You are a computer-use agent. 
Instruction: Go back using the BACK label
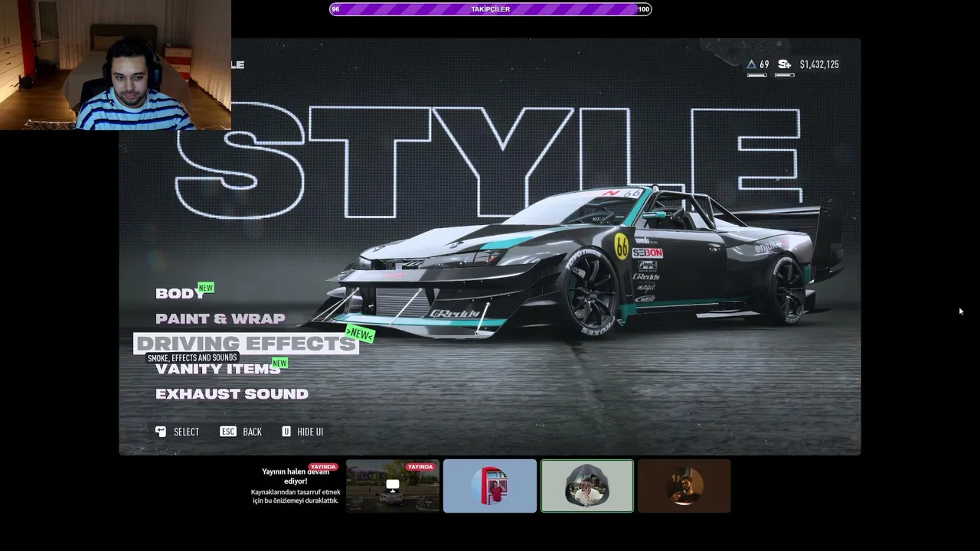click(252, 432)
